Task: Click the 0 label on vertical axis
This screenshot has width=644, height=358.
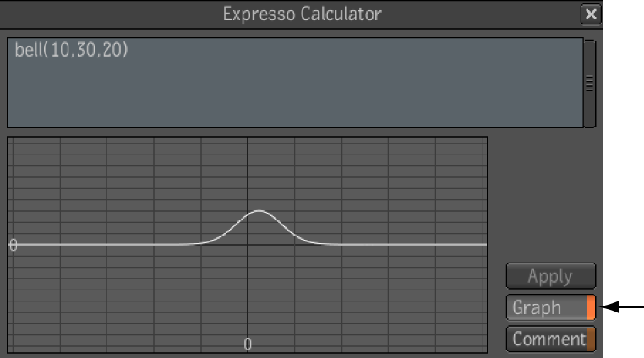Action: click(14, 245)
